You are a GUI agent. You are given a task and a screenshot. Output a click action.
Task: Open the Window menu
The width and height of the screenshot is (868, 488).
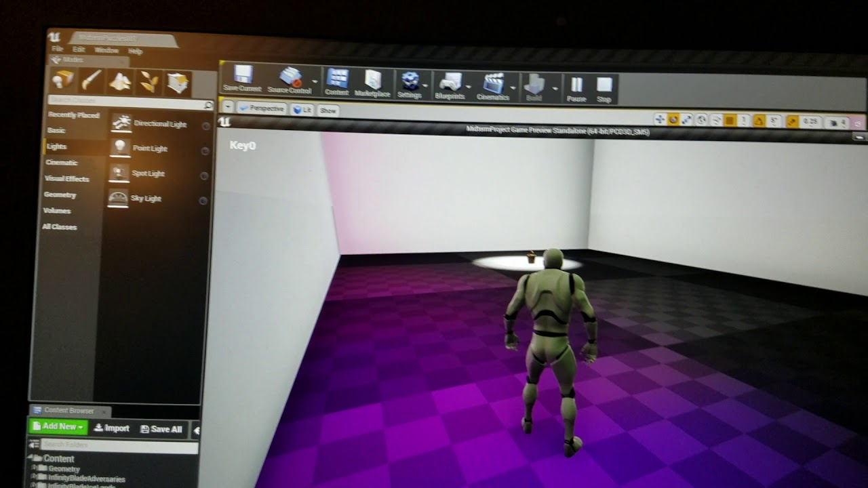pos(106,50)
